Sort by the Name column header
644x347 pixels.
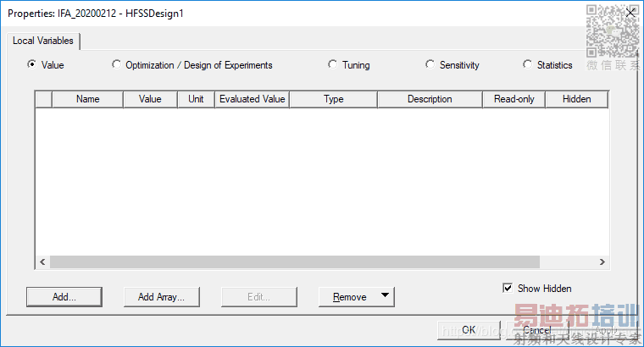pyautogui.click(x=87, y=99)
